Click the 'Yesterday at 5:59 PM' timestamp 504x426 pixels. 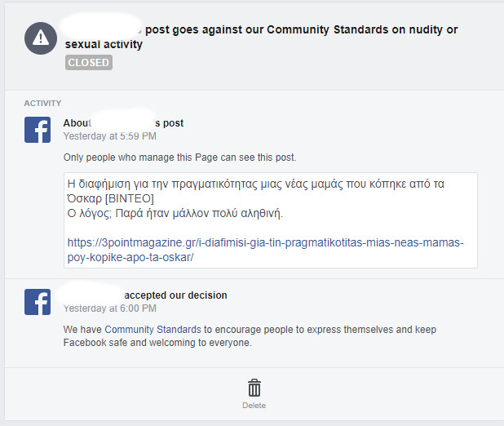click(x=109, y=136)
